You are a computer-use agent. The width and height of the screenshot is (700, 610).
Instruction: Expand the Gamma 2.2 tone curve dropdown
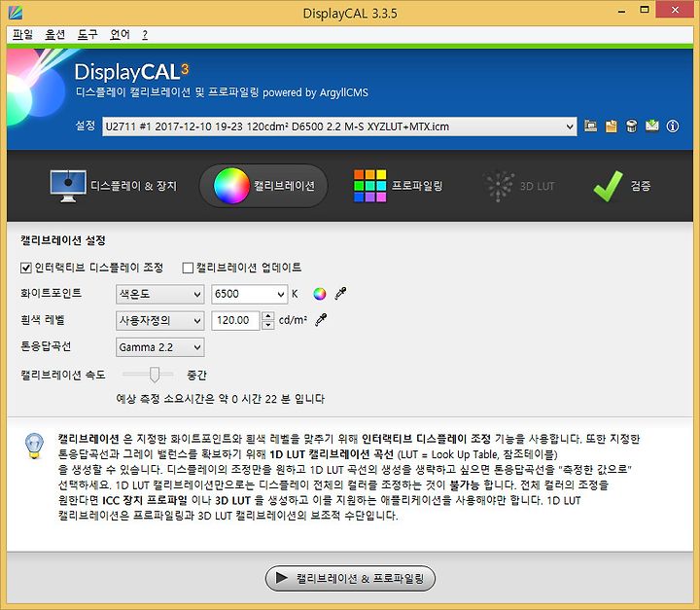(x=159, y=347)
